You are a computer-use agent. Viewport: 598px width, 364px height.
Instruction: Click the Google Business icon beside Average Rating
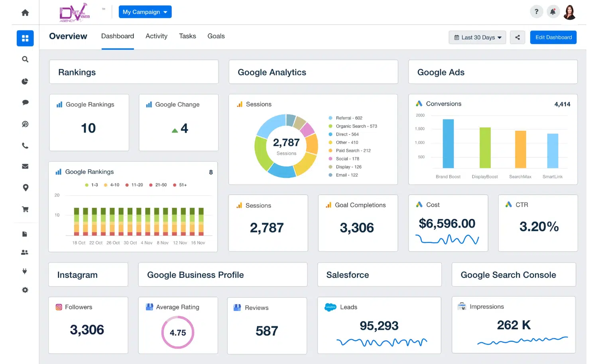click(x=149, y=307)
